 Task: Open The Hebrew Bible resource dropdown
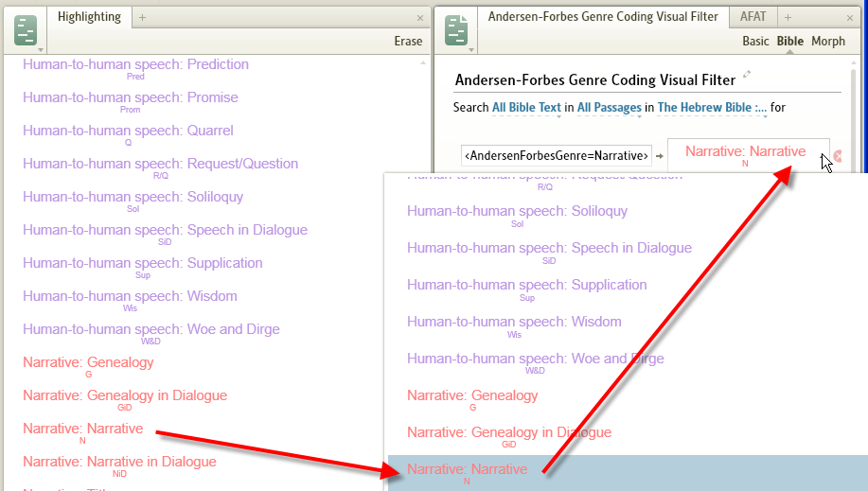point(712,108)
